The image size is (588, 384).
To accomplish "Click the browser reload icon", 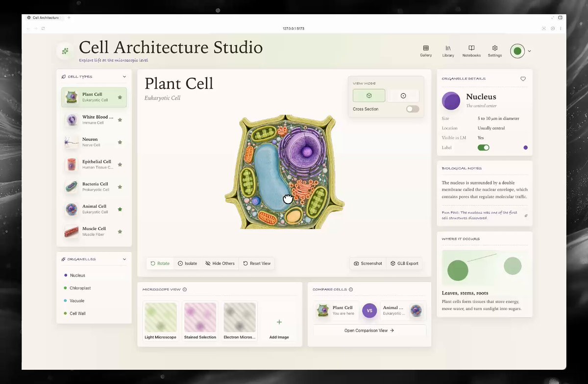I will point(43,28).
